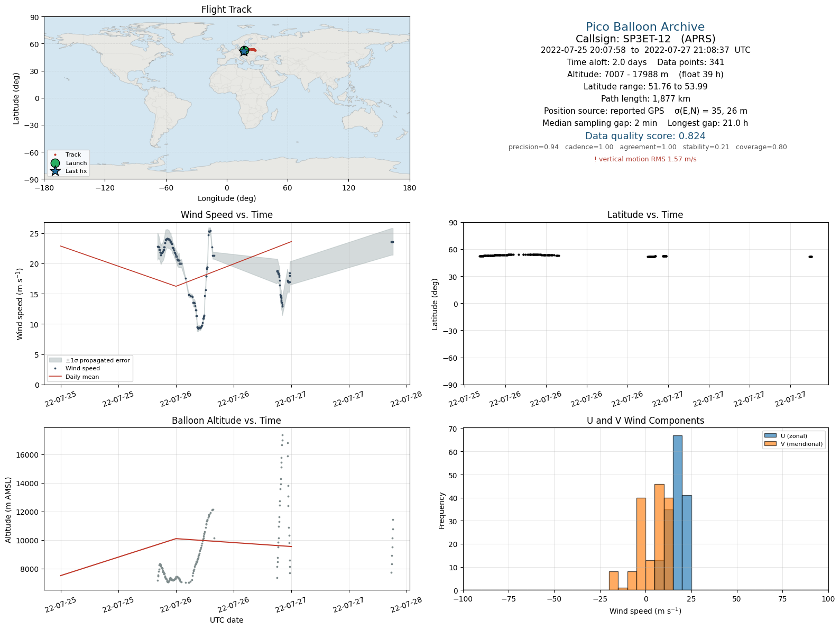840x629 pixels.
Task: Click the tallest blue U histogram bar
Action: 677,513
